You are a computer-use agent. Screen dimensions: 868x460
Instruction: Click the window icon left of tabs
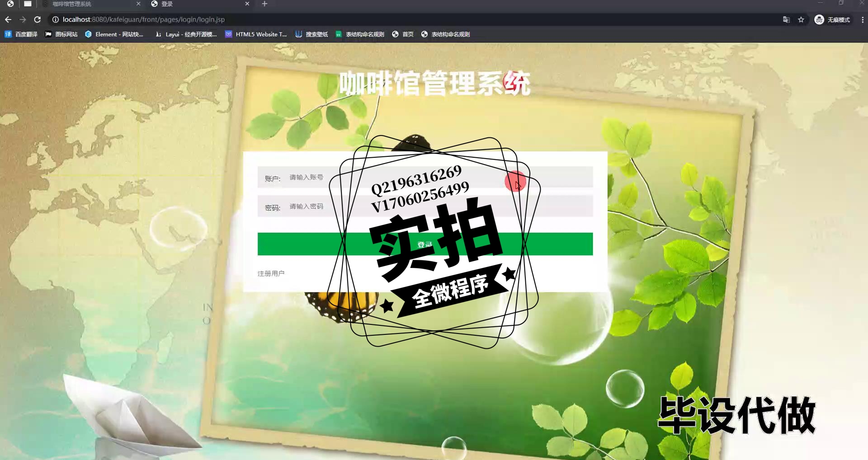tap(28, 4)
